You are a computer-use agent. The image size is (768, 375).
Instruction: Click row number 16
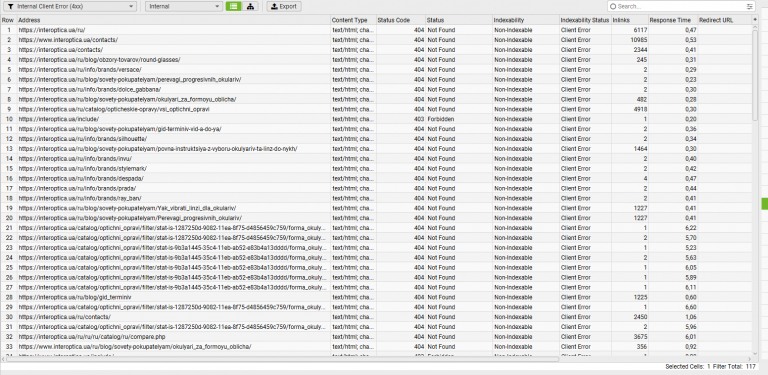[9, 178]
